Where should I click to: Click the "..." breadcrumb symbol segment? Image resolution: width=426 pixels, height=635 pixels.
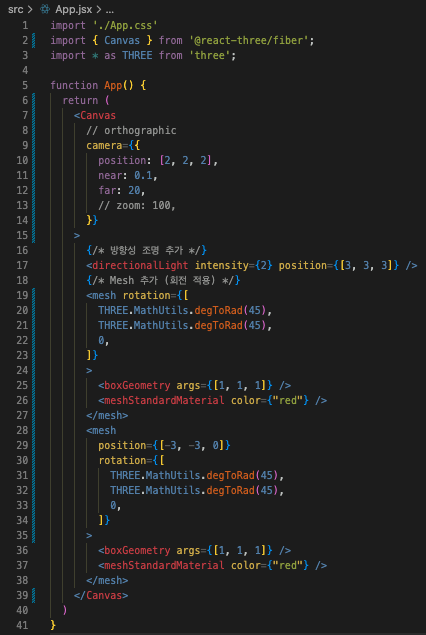(109, 10)
